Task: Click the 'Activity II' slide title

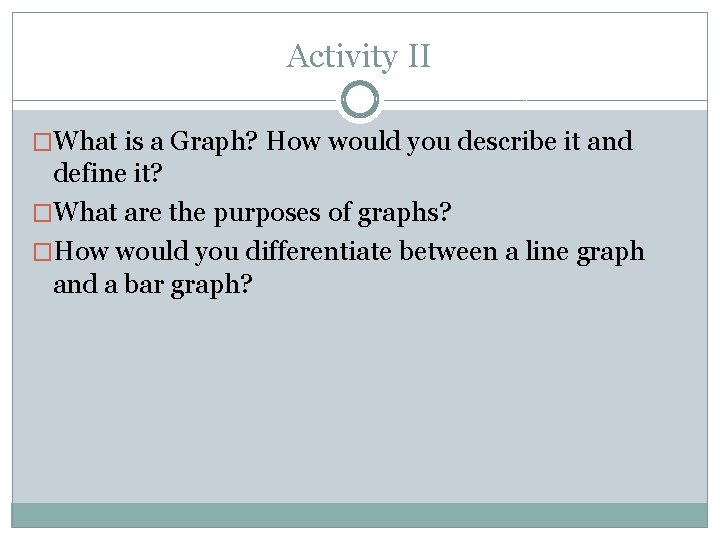Action: 359,56
